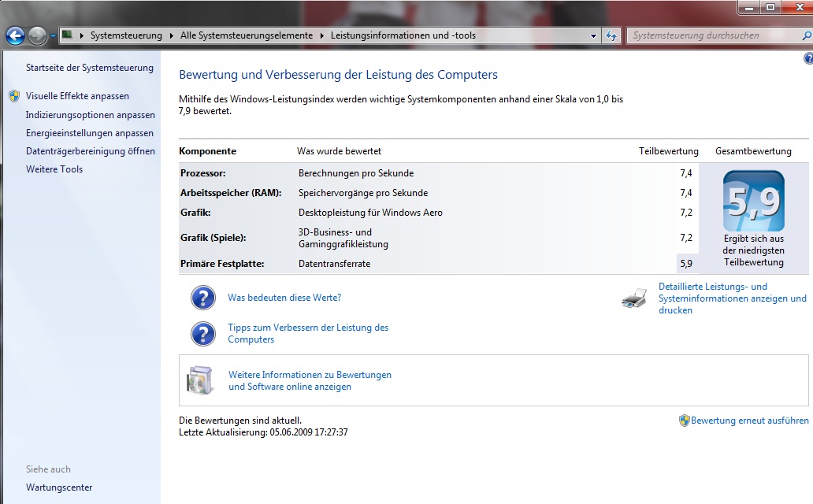Open Was bedeuten diese Werte? link
Screen dimensions: 813x504
284,298
